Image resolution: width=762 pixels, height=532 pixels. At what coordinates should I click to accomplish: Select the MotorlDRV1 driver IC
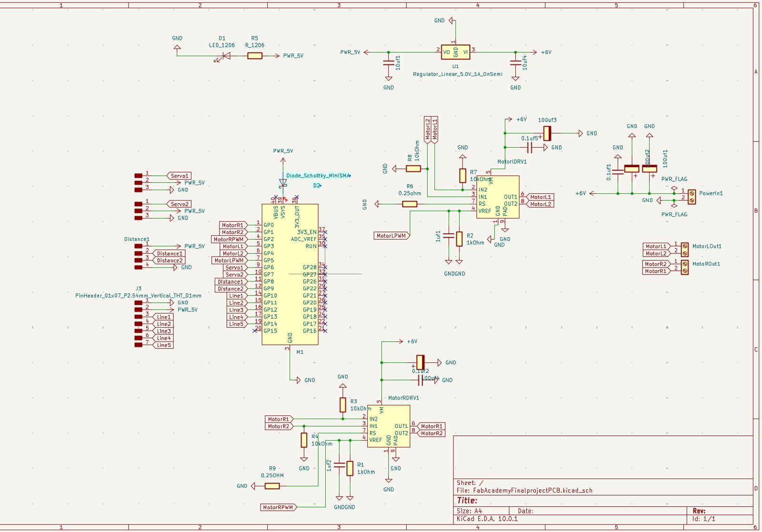(x=498, y=197)
